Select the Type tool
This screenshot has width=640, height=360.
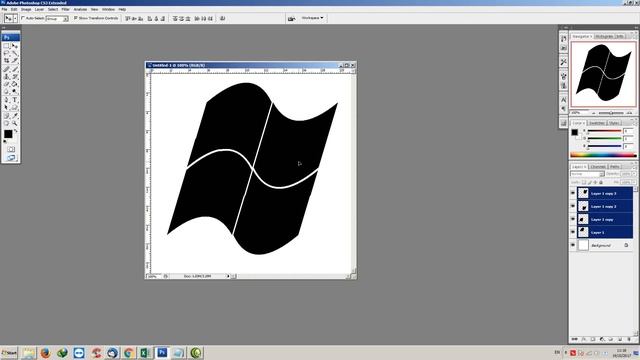(x=15, y=100)
